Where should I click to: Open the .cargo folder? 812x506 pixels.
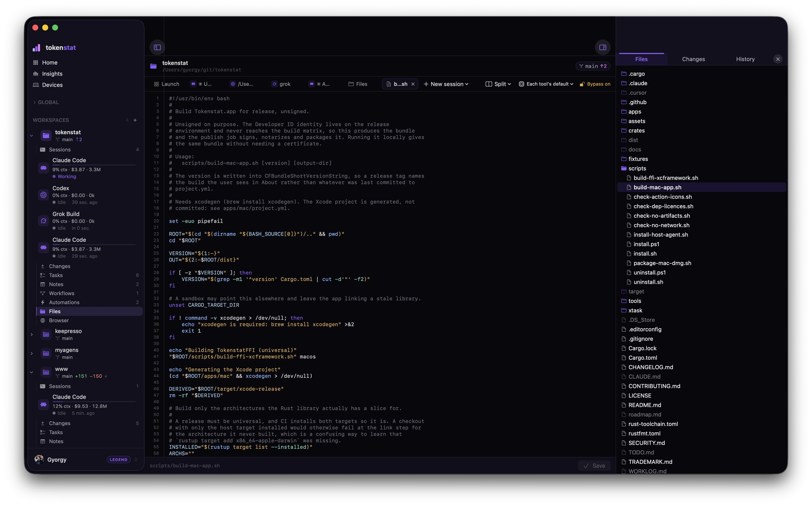pyautogui.click(x=702, y=74)
